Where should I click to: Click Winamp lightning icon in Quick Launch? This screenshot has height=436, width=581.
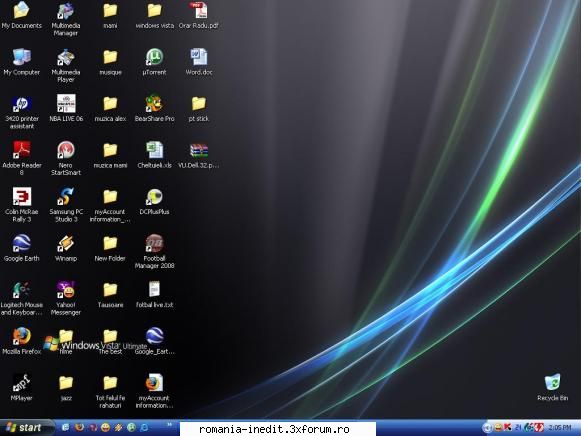click(x=118, y=427)
